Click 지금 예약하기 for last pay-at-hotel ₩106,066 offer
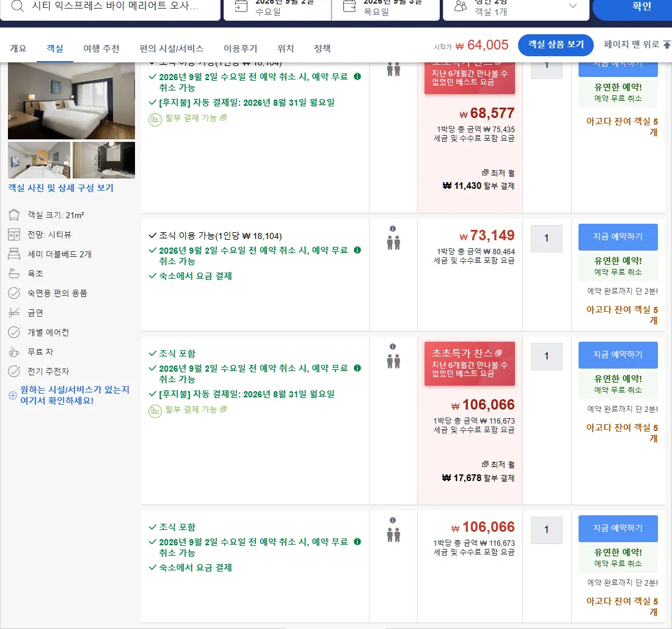 click(x=618, y=528)
